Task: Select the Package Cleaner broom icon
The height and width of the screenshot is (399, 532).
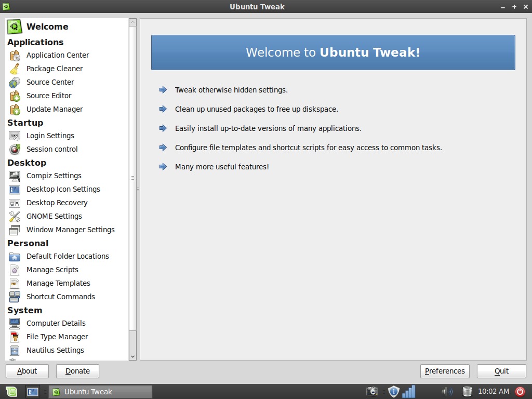Action: pos(15,69)
